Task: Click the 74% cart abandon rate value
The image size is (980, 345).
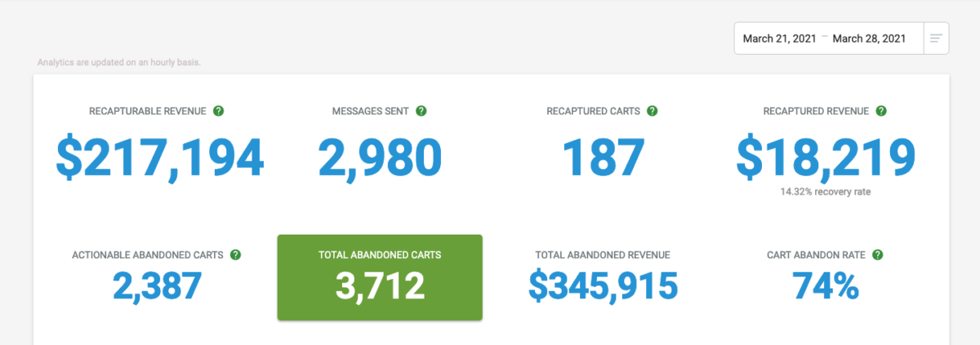Action: pyautogui.click(x=825, y=285)
